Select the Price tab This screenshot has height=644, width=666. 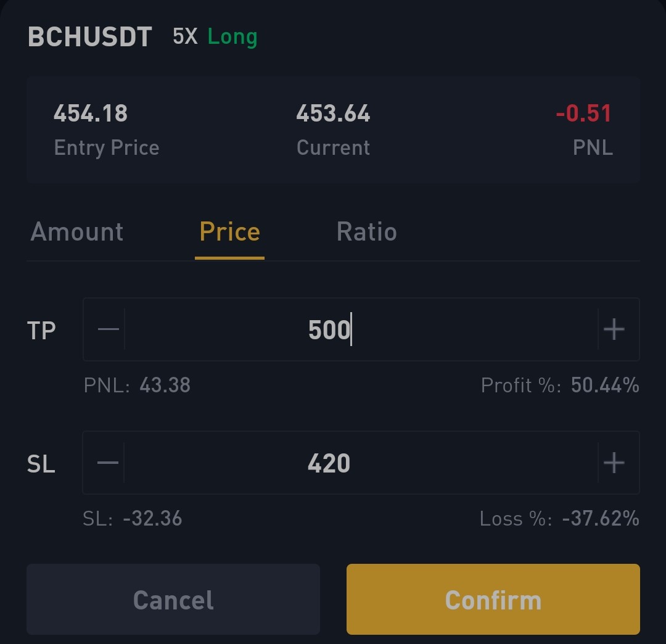(230, 232)
